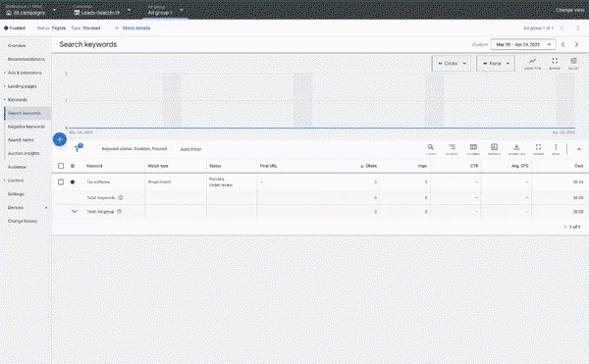This screenshot has height=364, width=589.
Task: Click the campaign icon beside Leads-Search
Action: pos(77,13)
